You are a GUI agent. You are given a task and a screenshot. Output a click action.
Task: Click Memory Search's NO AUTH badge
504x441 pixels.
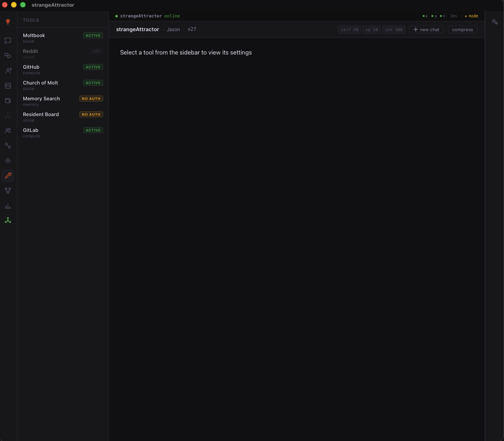[x=91, y=99]
